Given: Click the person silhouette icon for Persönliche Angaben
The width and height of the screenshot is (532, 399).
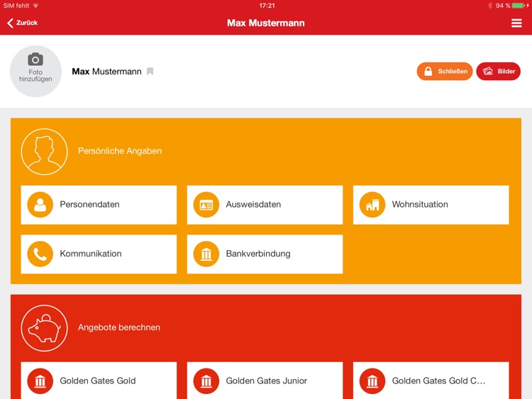Looking at the screenshot, I should [x=44, y=152].
